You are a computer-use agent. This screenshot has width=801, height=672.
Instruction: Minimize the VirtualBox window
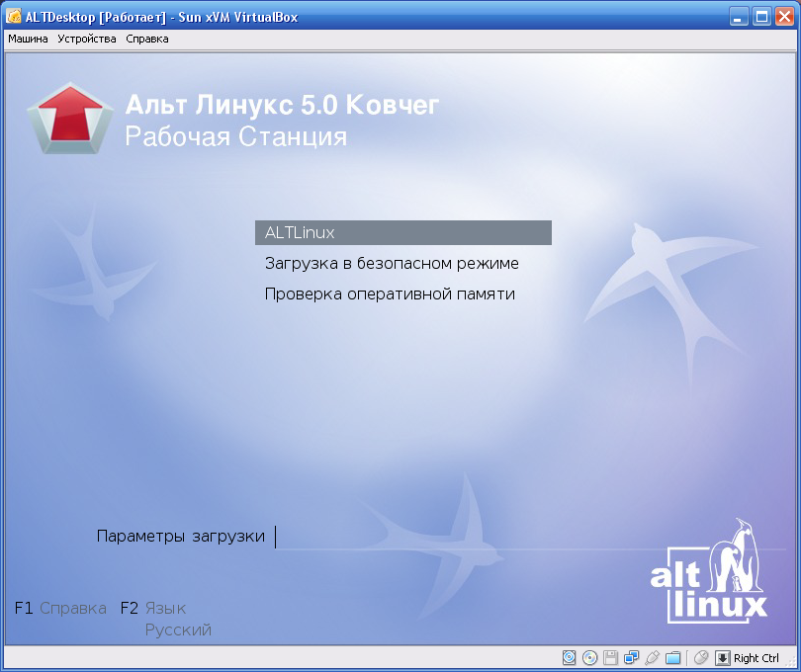click(x=738, y=17)
